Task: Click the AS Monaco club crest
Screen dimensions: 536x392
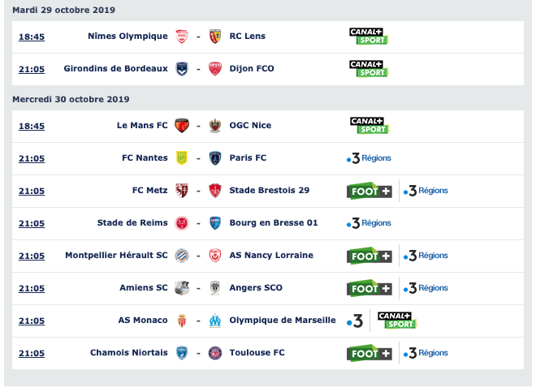Action: pyautogui.click(x=182, y=321)
